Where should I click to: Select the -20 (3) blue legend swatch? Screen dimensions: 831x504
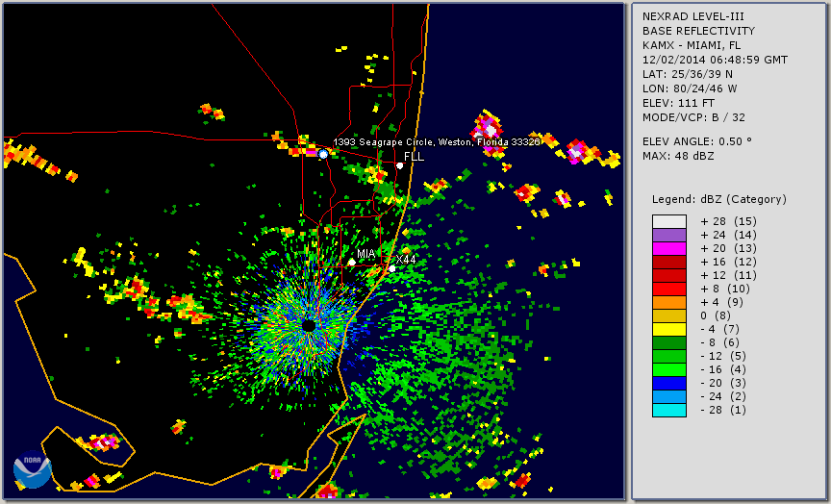tap(669, 383)
